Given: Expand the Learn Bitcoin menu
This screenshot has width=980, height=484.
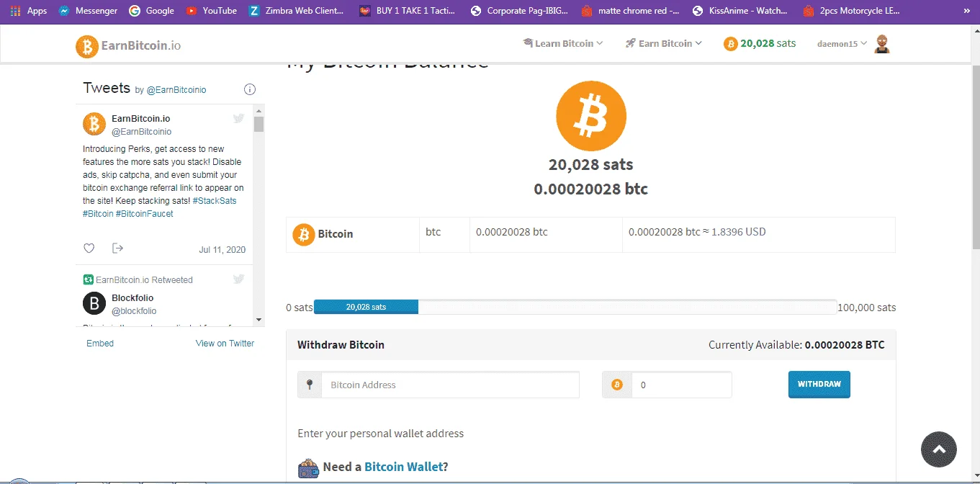Looking at the screenshot, I should click(563, 43).
